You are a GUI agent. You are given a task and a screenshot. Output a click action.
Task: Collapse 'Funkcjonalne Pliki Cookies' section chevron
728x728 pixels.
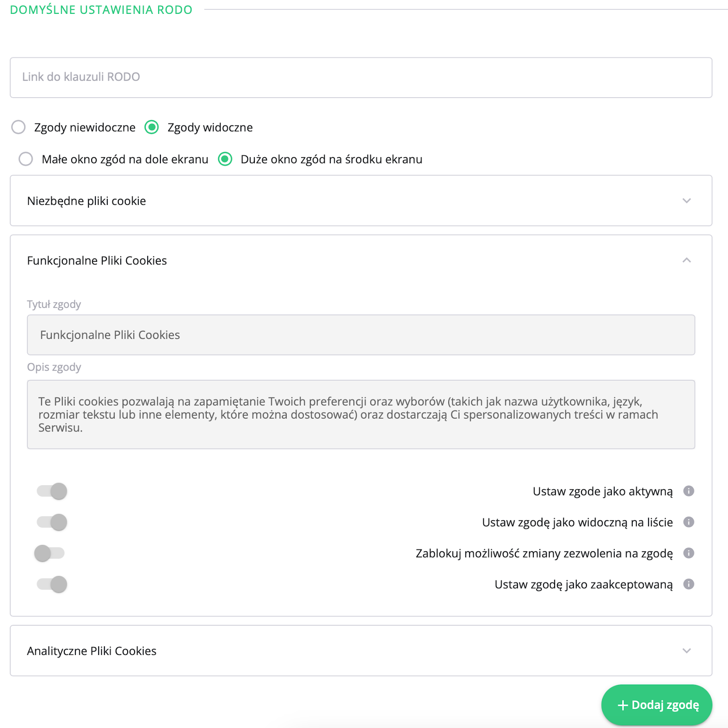686,260
